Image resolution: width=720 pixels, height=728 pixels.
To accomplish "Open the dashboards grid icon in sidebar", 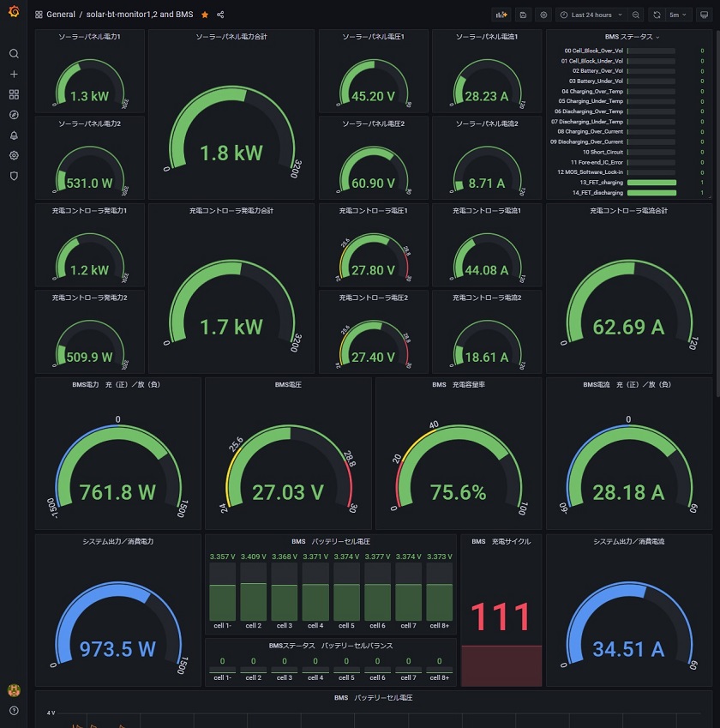I will pyautogui.click(x=14, y=94).
